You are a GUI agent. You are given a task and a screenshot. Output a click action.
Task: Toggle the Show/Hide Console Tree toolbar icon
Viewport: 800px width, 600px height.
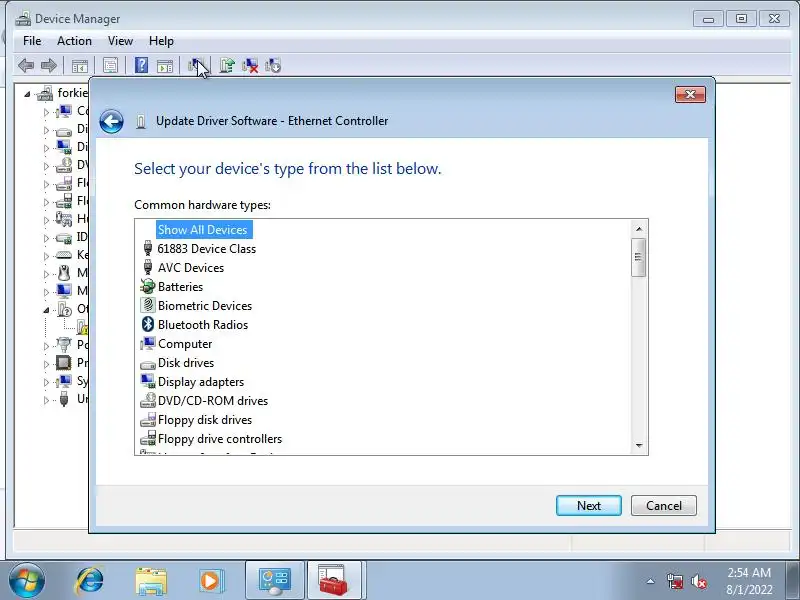click(80, 66)
